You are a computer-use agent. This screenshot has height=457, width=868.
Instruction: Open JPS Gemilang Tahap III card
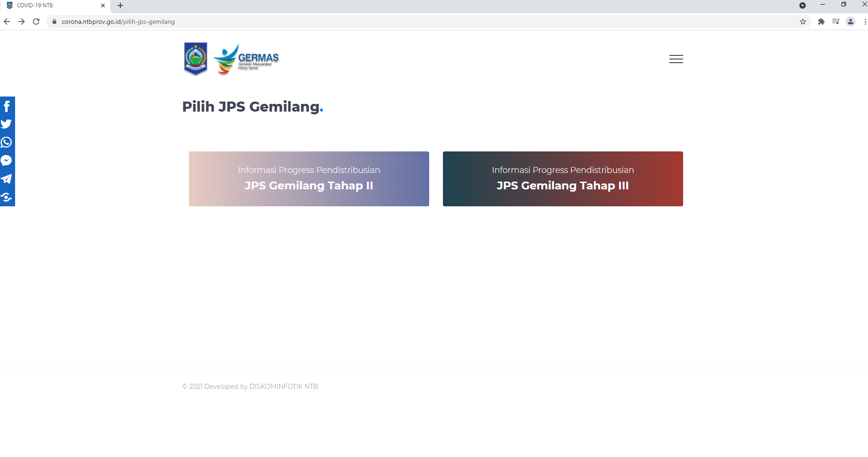[x=563, y=179]
